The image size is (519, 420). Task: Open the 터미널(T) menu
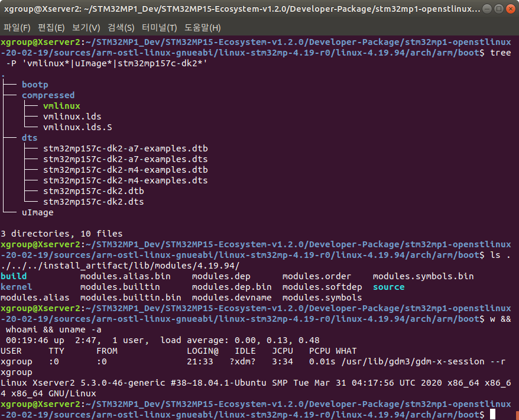click(159, 27)
